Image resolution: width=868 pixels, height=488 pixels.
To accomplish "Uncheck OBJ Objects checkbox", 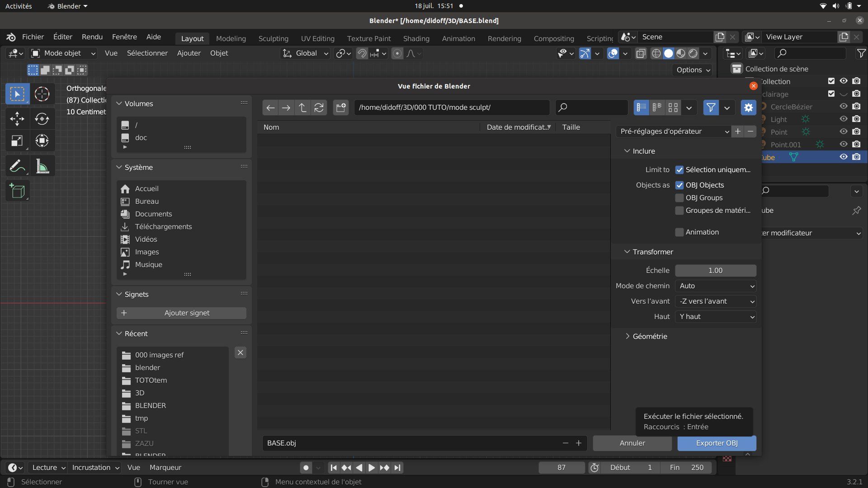I will 679,185.
